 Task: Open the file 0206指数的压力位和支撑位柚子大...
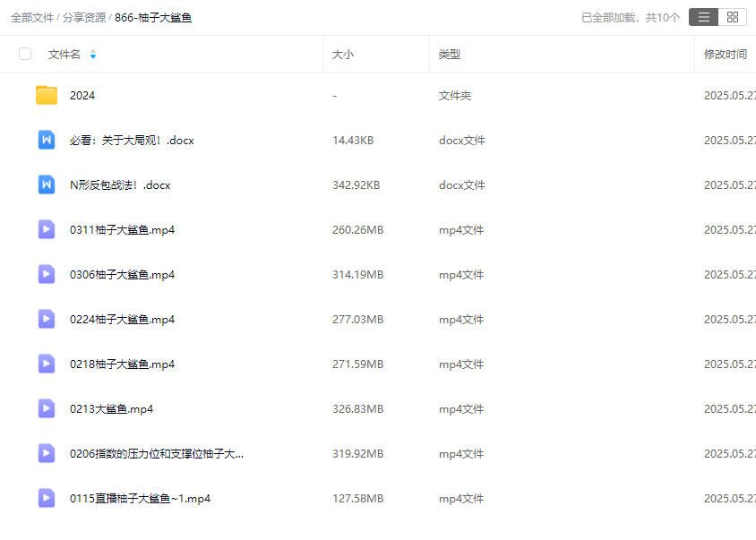pos(157,454)
